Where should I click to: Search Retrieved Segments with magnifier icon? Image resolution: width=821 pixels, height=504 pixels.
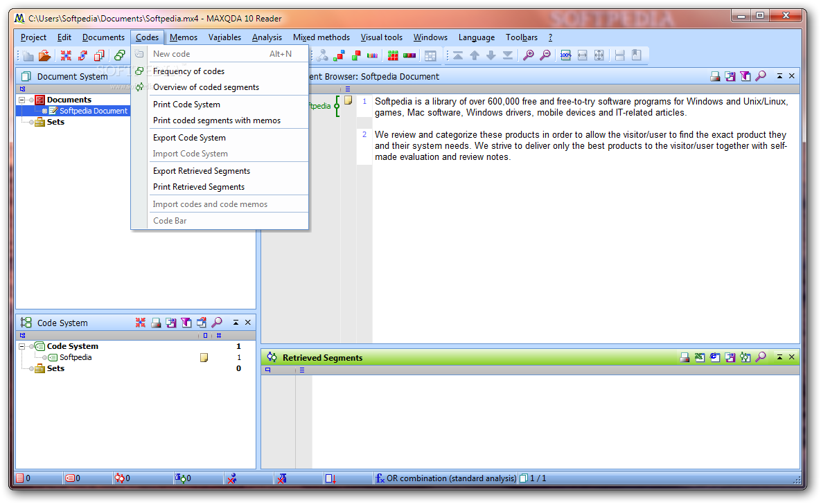click(x=761, y=358)
